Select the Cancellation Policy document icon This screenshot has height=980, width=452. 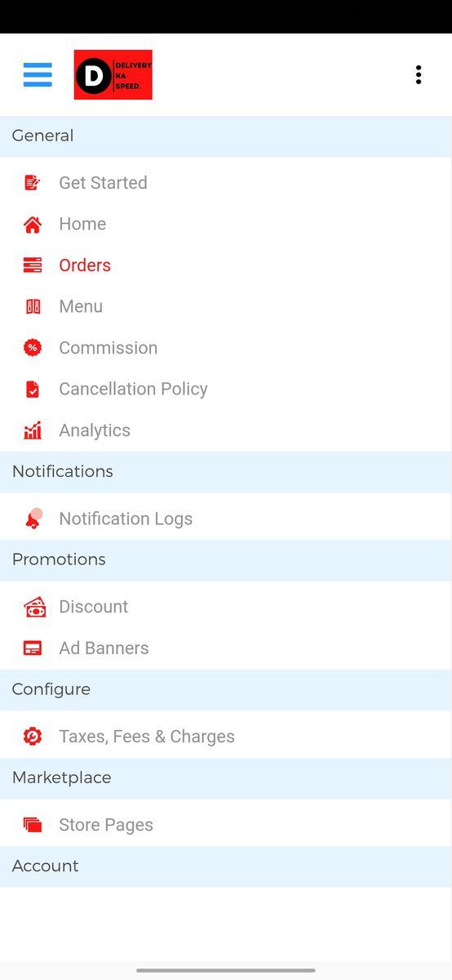33,389
